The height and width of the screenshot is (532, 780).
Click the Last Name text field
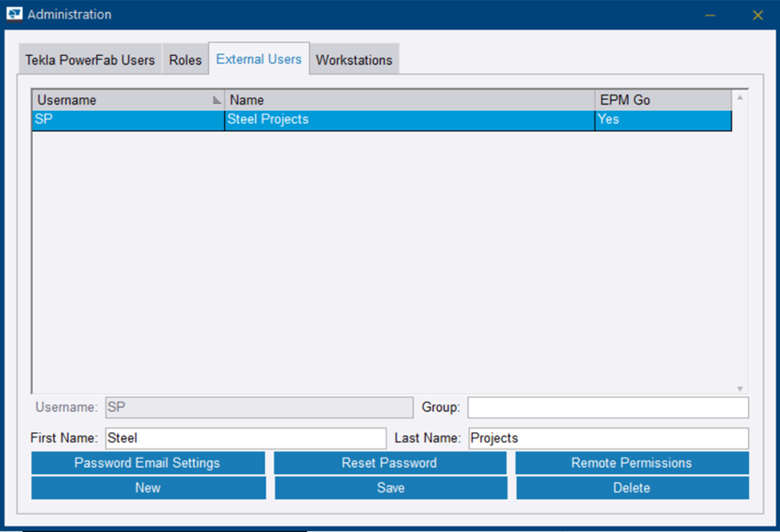tap(607, 438)
